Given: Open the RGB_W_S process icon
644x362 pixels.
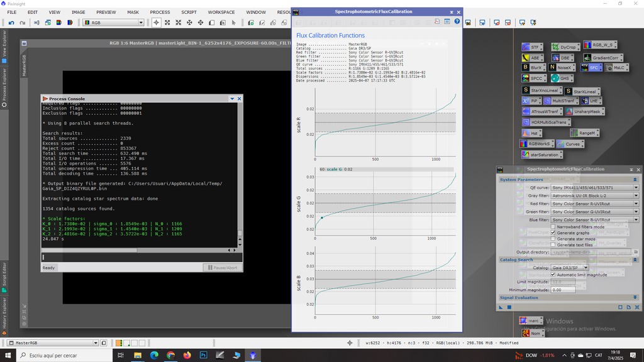Looking at the screenshot, I should click(600, 45).
